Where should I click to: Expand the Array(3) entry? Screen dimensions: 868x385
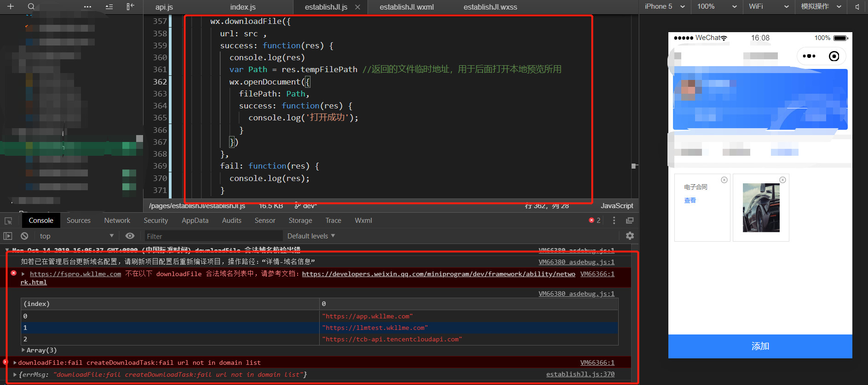pos(23,350)
